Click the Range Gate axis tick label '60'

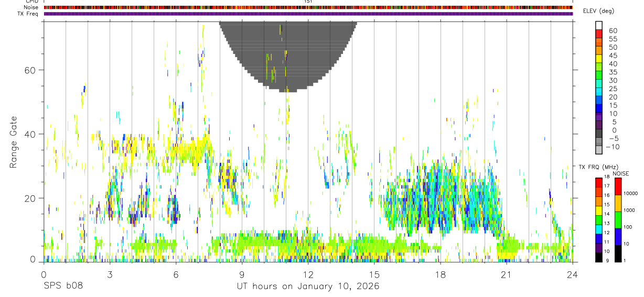click(x=30, y=70)
